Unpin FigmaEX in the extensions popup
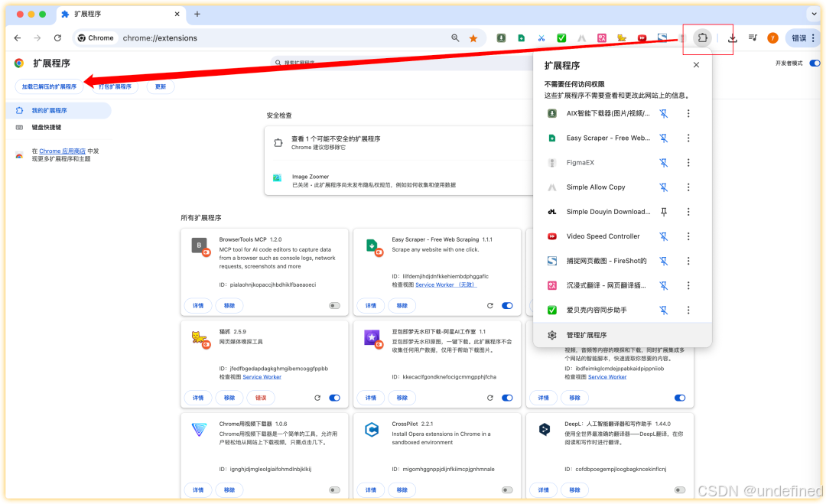This screenshot has height=504, width=826. (x=664, y=163)
